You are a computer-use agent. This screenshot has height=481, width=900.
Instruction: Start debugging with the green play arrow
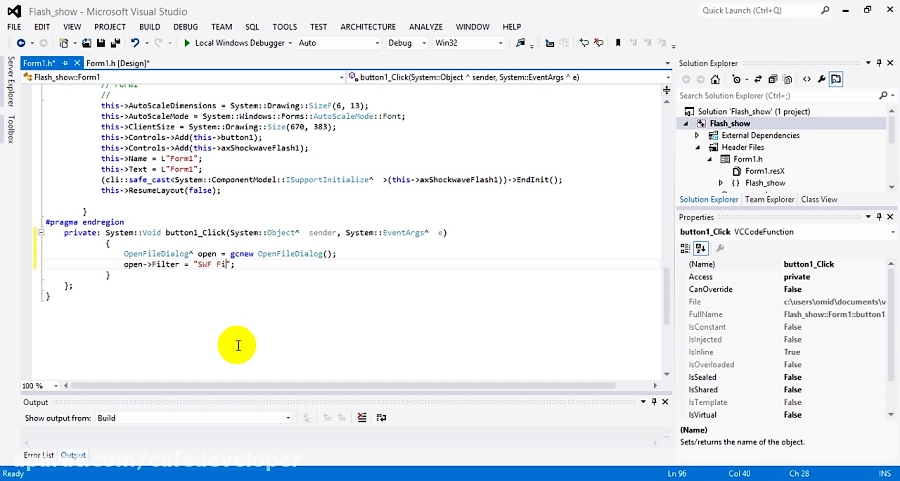click(187, 43)
